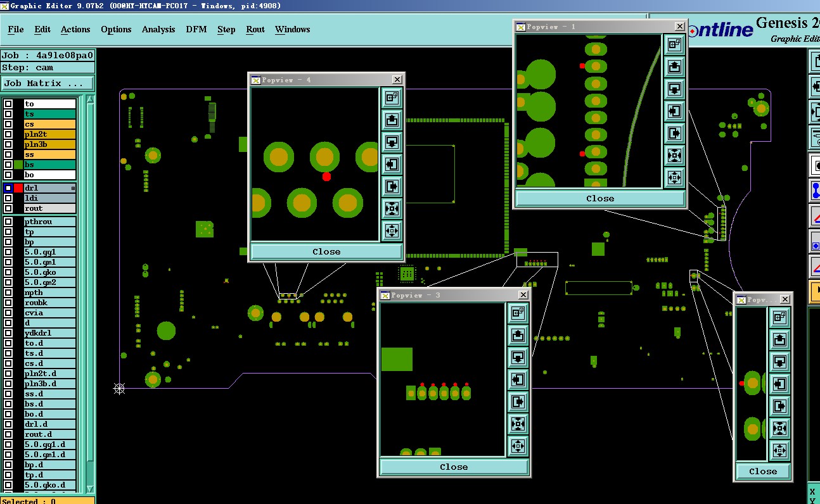The width and height of the screenshot is (820, 504).
Task: Click Close button in bottom-right popview
Action: click(x=763, y=471)
